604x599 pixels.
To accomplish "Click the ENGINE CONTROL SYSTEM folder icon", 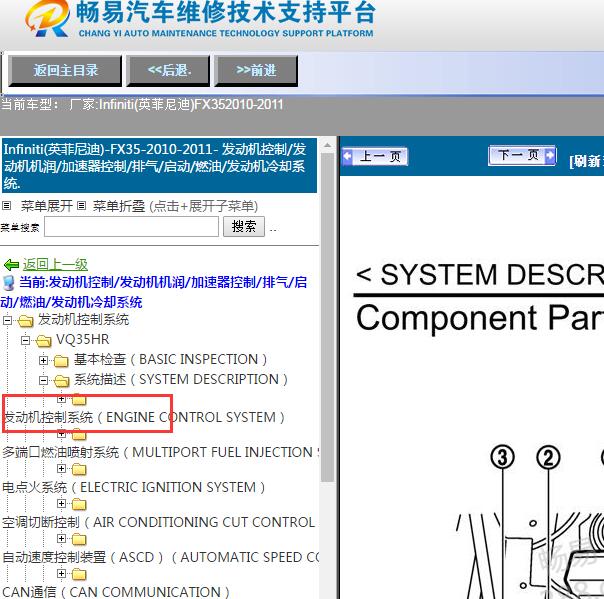I will pos(79,399).
